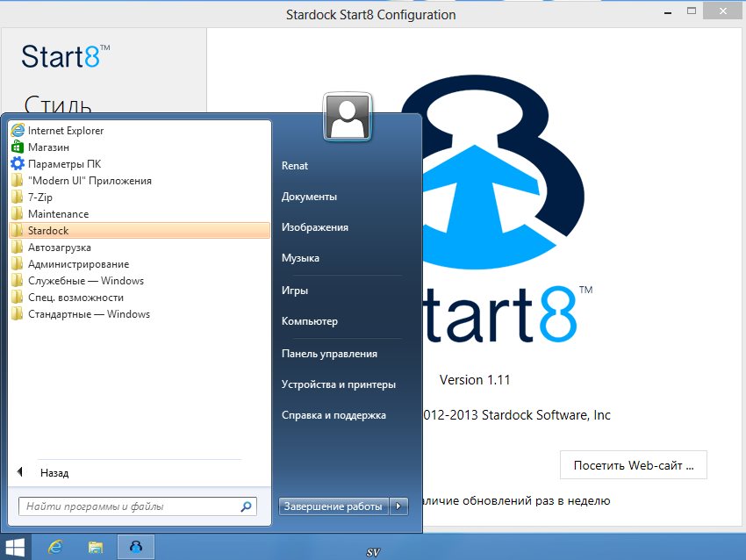
Task: Open Документы in the right pane
Action: [309, 197]
